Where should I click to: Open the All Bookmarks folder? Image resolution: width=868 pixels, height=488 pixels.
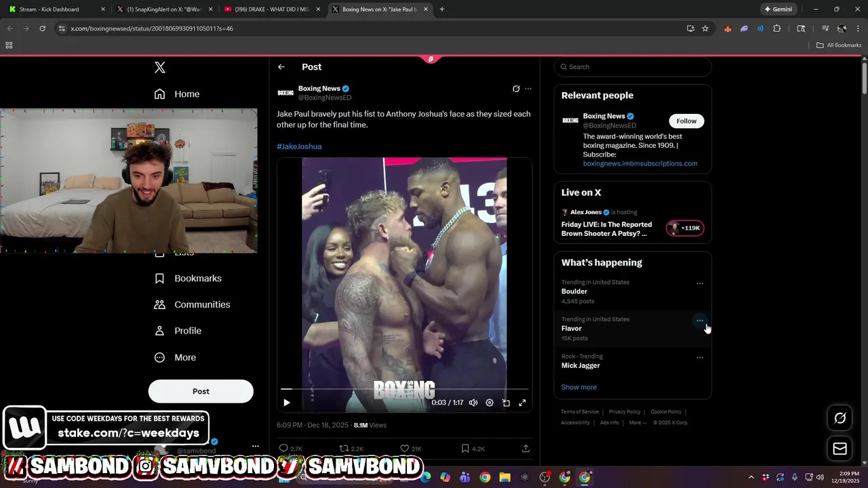coord(839,45)
